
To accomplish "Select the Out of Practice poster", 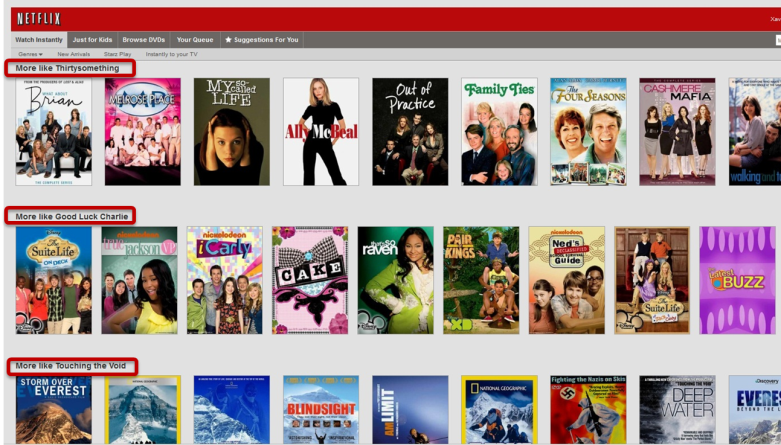I will [410, 132].
